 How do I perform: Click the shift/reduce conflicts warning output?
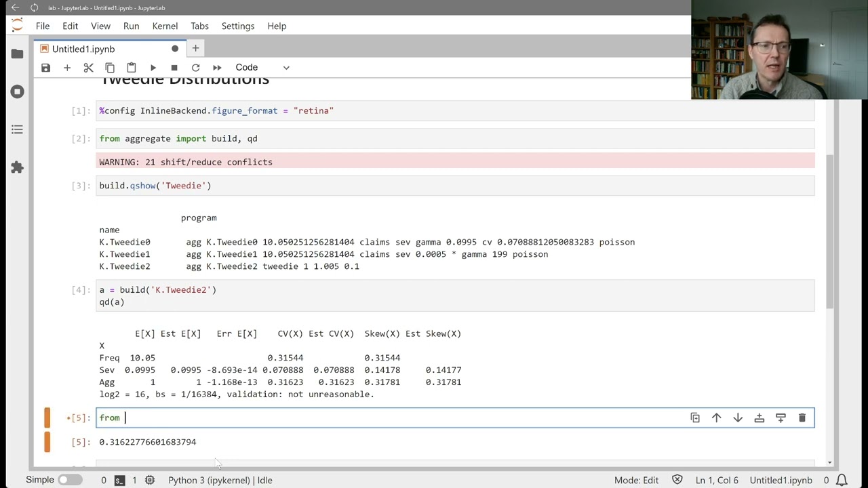455,162
